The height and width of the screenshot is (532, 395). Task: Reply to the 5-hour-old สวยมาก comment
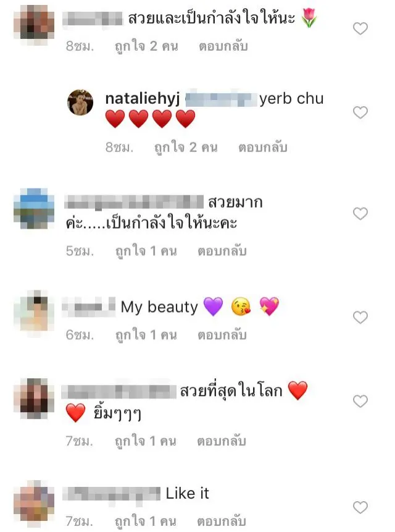coord(222,251)
